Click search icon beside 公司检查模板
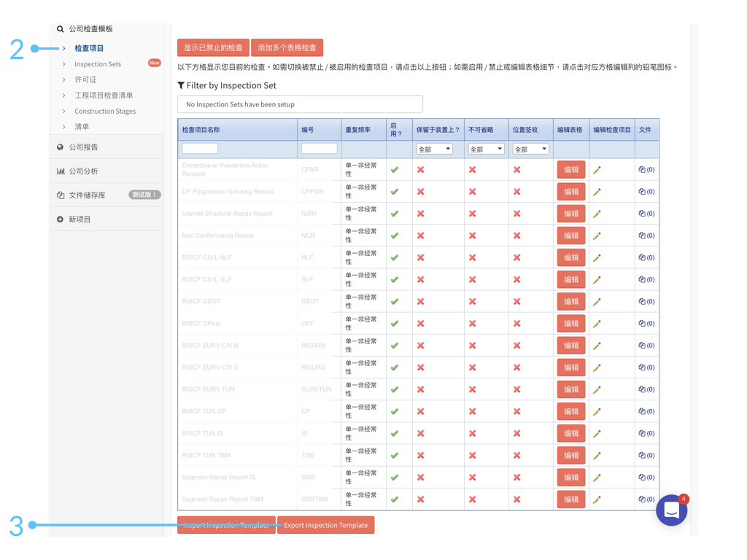This screenshot has height=560, width=747. (x=60, y=29)
